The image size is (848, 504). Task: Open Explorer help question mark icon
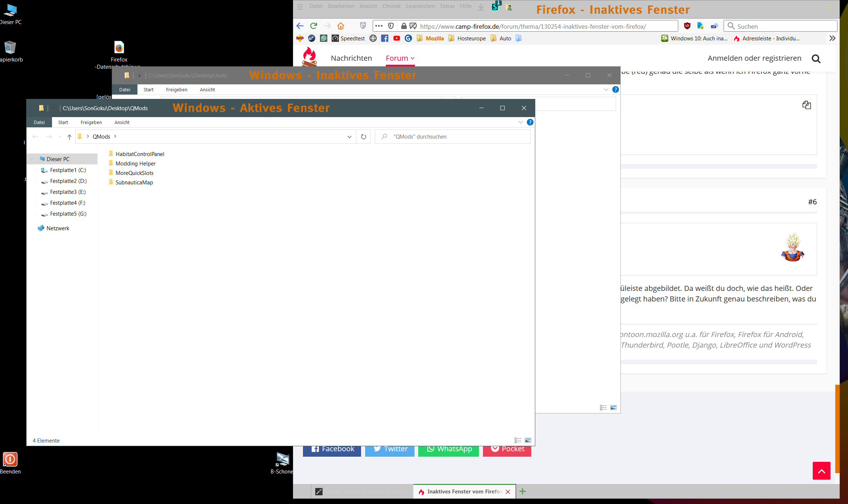tap(530, 122)
